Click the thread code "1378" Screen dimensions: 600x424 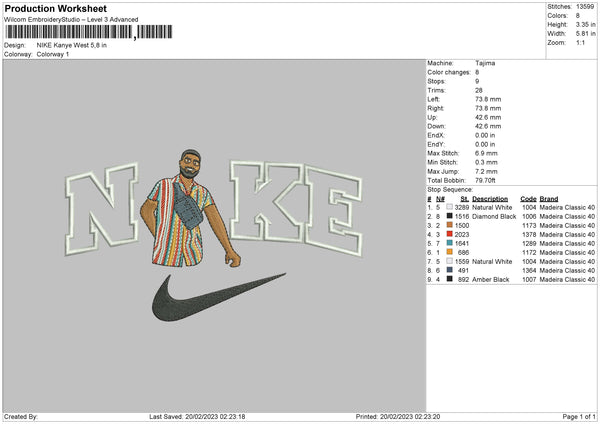click(x=529, y=234)
